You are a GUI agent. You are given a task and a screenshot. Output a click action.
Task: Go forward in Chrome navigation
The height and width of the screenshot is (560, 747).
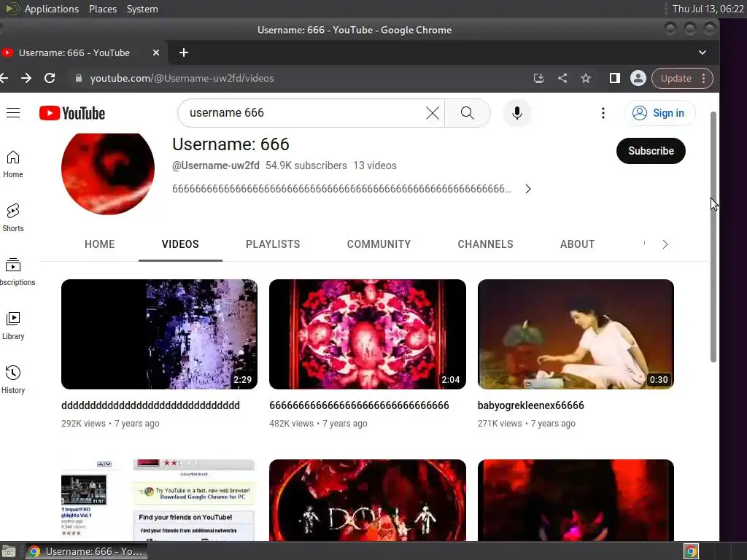(x=26, y=78)
